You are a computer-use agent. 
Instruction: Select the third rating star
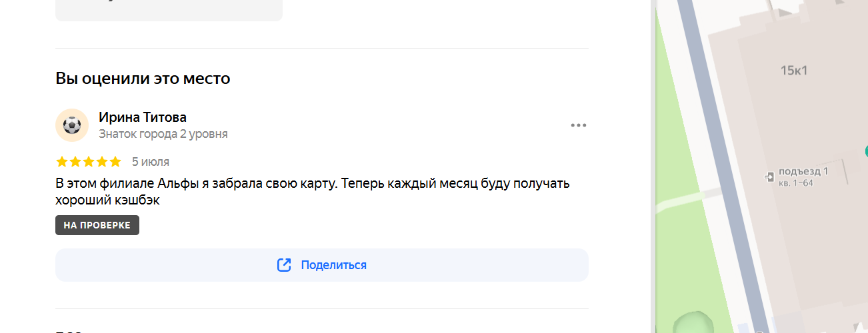click(89, 161)
